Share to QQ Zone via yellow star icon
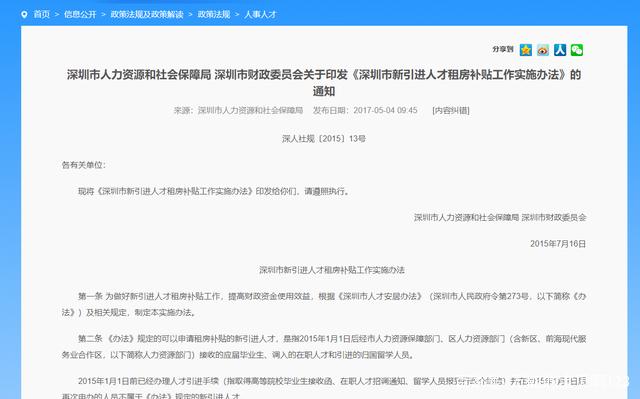Screen dimensions: 640x399 [x=526, y=50]
